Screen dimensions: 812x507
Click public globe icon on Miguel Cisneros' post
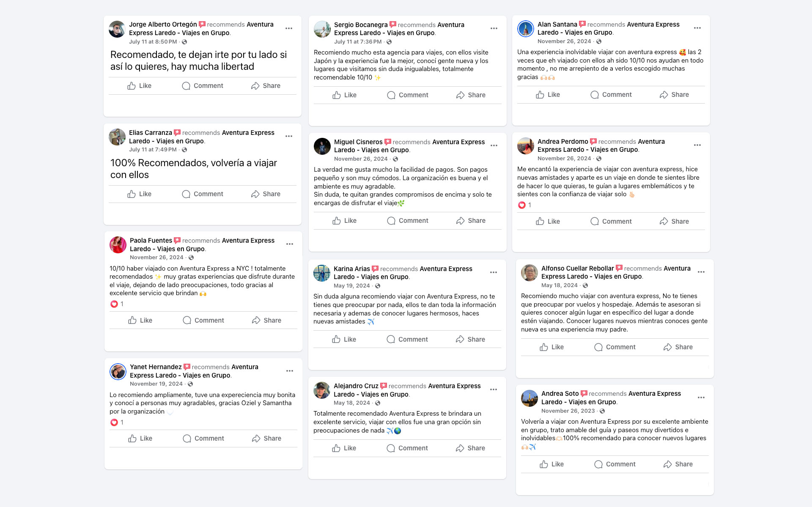point(395,159)
